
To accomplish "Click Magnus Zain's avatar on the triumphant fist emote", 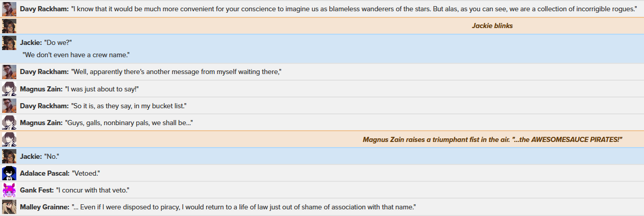I will [x=9, y=139].
